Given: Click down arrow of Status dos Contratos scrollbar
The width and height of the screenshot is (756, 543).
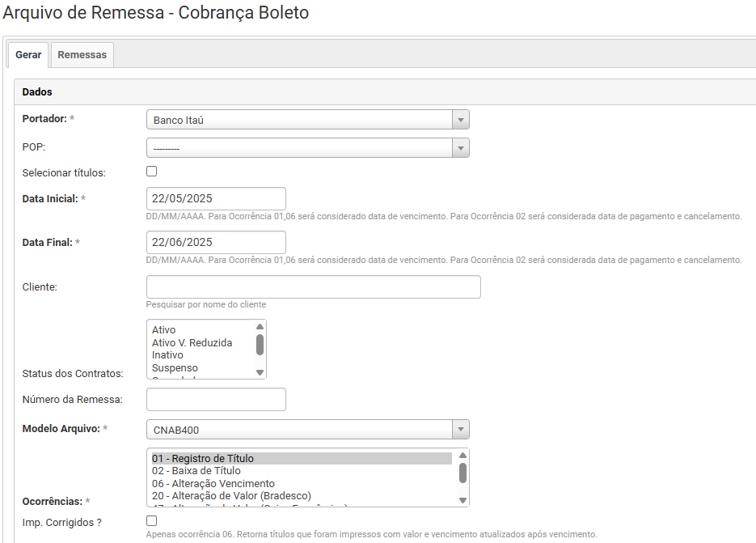Looking at the screenshot, I should pos(260,372).
